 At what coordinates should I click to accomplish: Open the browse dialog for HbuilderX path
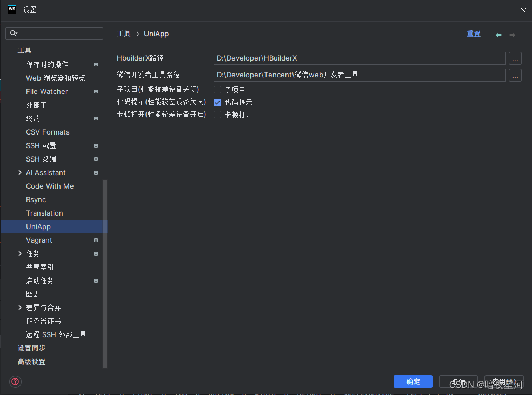click(515, 58)
